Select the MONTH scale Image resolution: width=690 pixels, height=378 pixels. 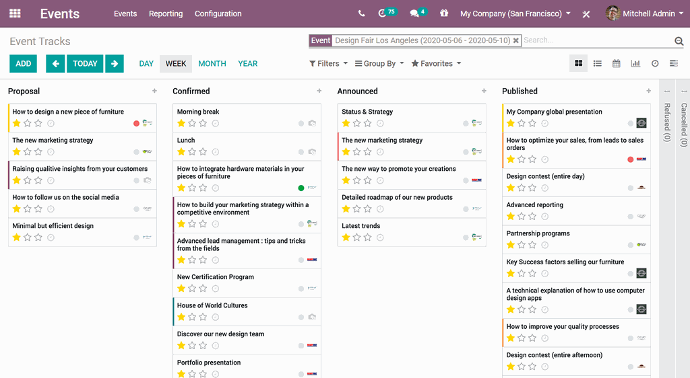[x=212, y=63]
